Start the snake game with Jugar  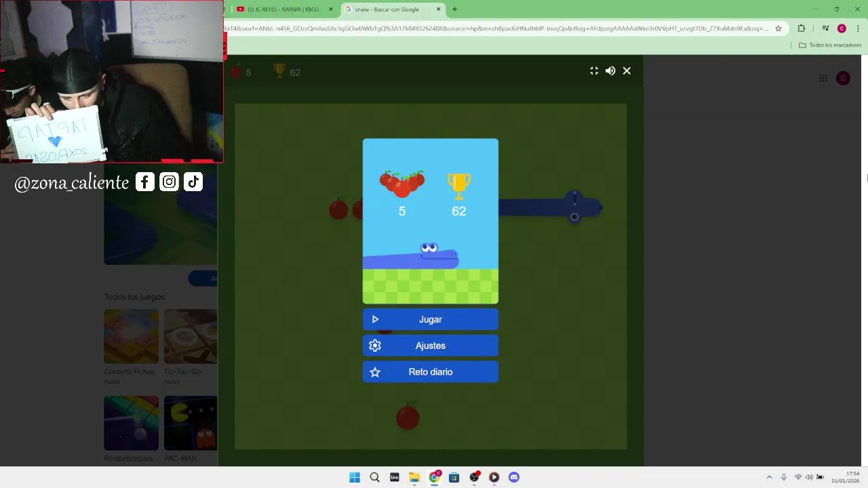click(430, 319)
